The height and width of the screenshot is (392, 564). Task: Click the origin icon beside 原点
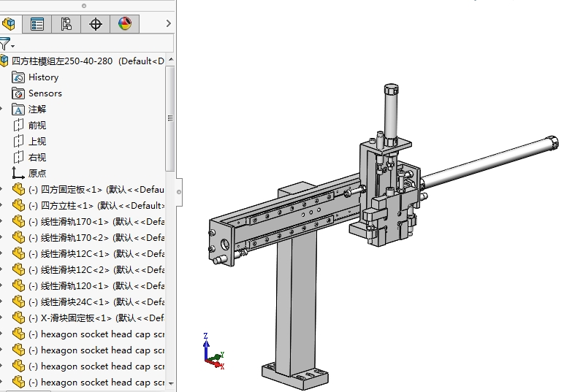point(18,173)
